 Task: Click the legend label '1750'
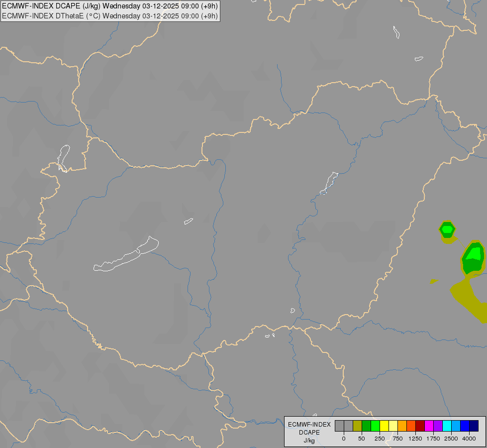[433, 439]
